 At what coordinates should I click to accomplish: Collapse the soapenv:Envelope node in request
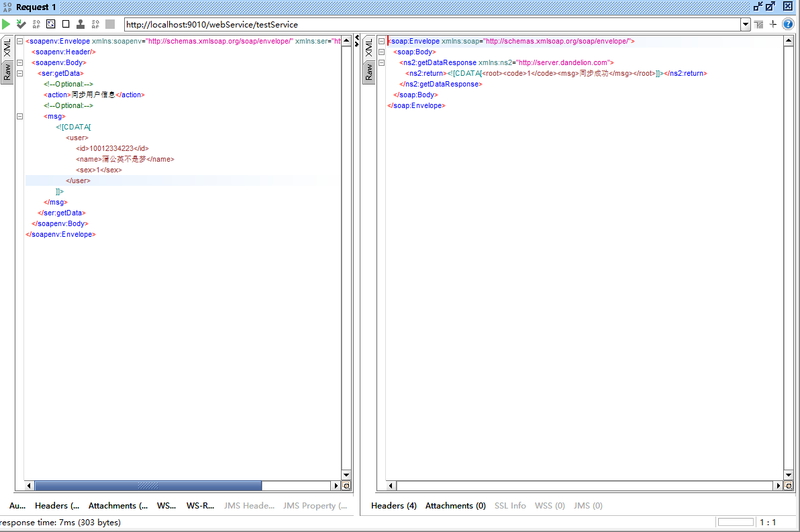pos(20,41)
